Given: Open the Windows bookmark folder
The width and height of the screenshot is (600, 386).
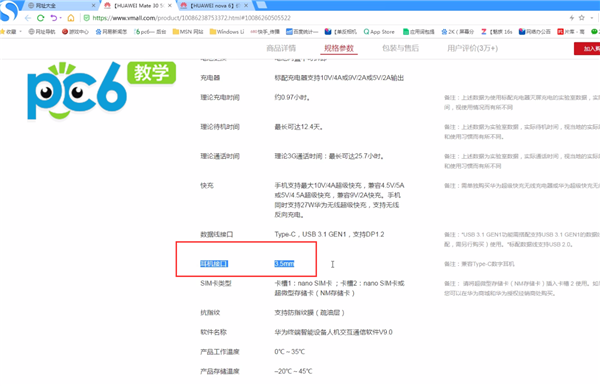Looking at the screenshot, I should coord(227,32).
